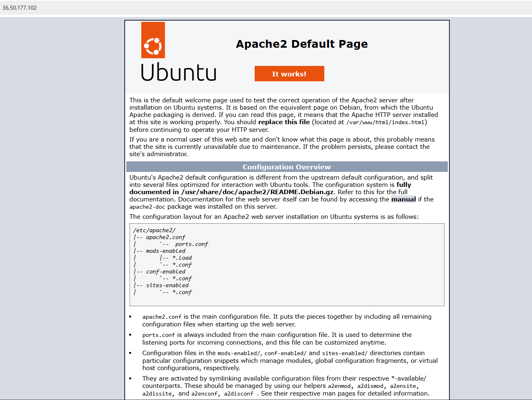The width and height of the screenshot is (532, 400).
Task: Click the /var/www/html/index.html path
Action: point(385,123)
